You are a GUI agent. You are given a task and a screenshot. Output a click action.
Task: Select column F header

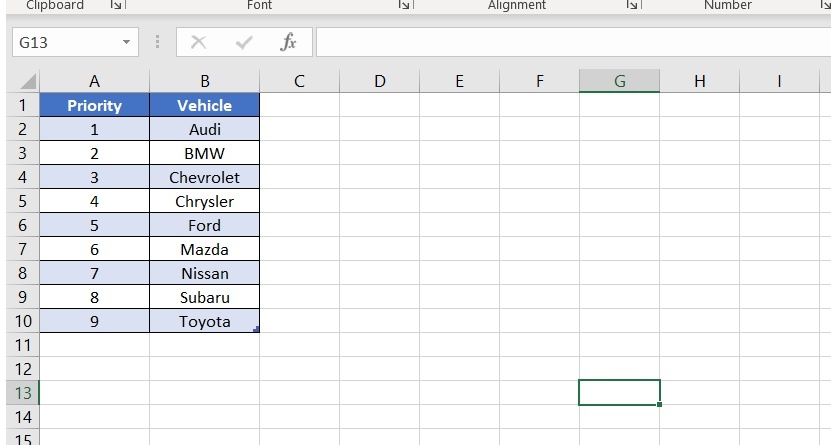click(x=540, y=81)
